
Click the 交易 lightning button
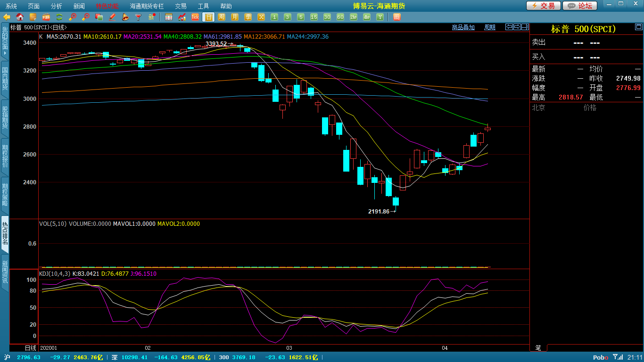click(x=544, y=6)
